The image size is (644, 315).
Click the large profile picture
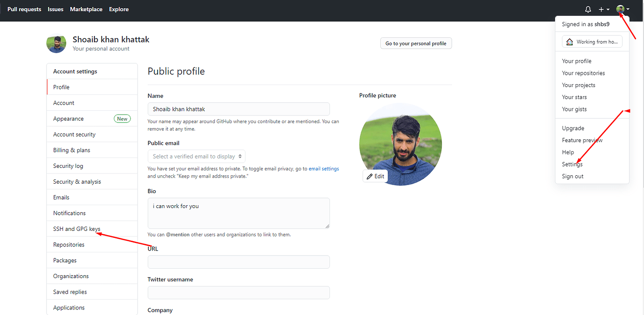pos(400,144)
